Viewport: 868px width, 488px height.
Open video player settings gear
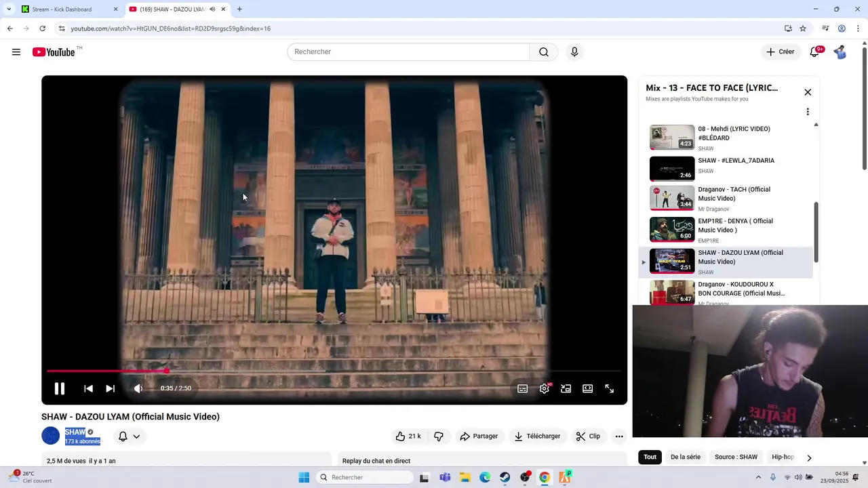tap(545, 388)
